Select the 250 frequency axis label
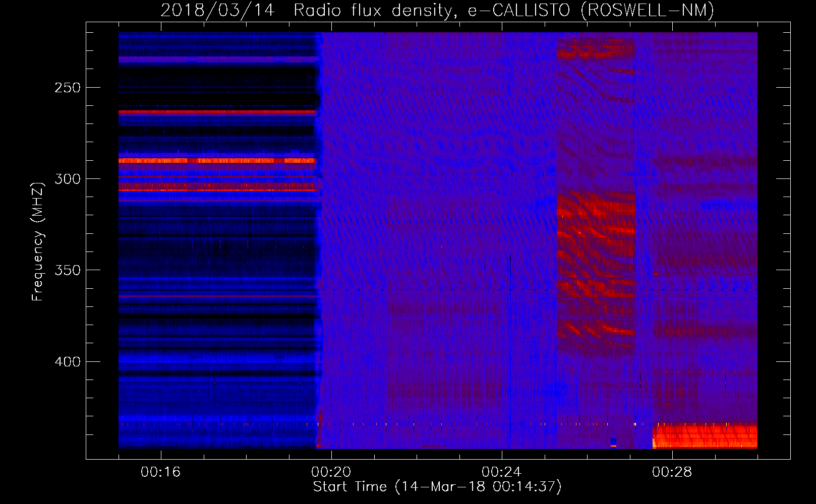 click(68, 88)
